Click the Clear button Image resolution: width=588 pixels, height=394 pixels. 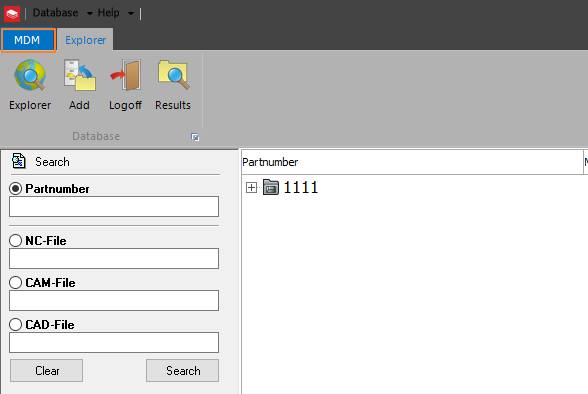[x=46, y=371]
